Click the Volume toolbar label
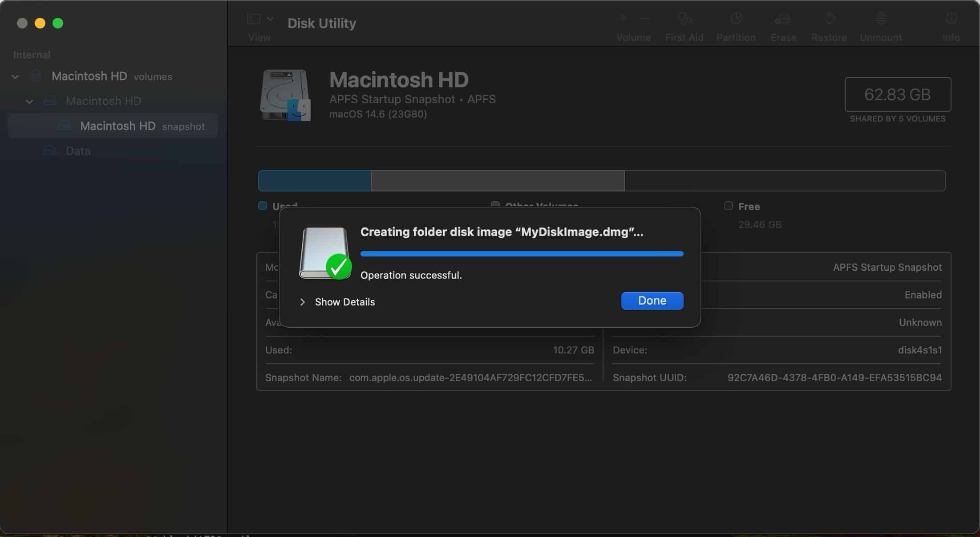Screen dimensions: 980x537 click(633, 37)
